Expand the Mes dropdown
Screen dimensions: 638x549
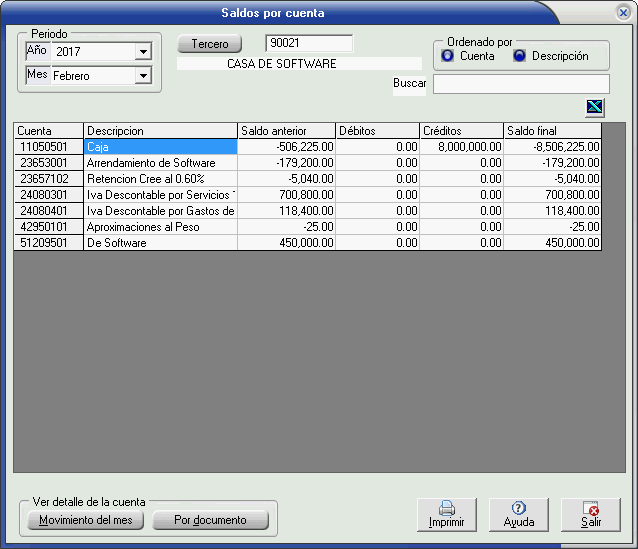pos(143,76)
